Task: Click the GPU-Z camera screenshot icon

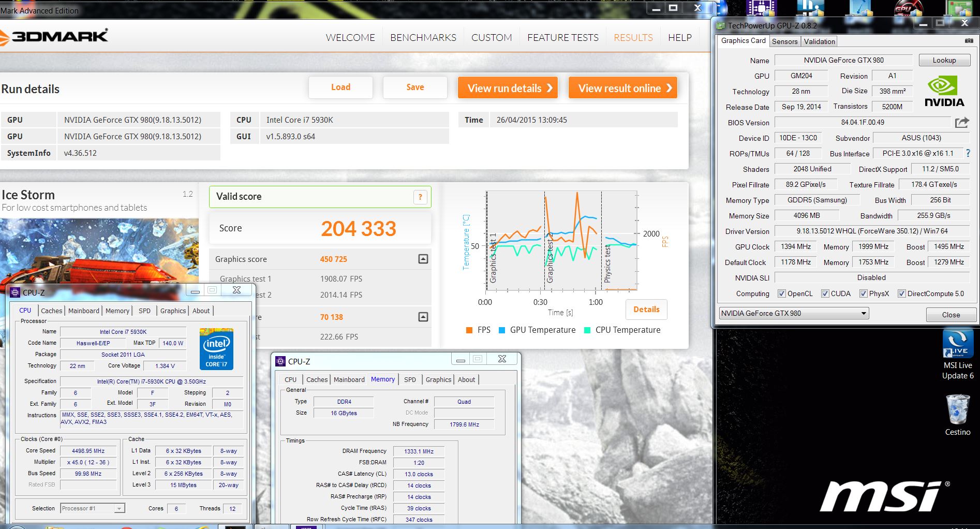Action: [x=969, y=41]
